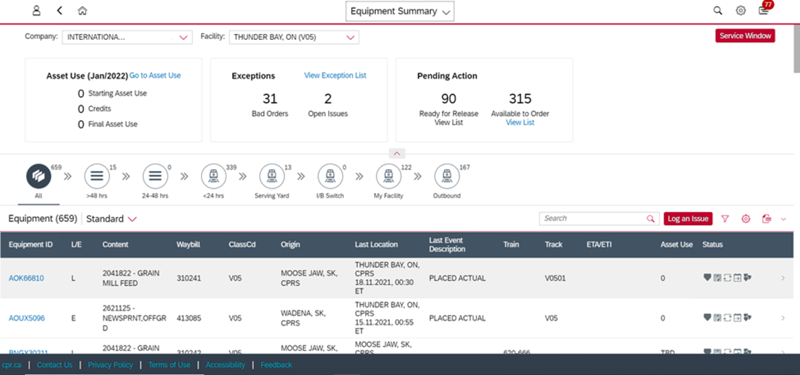Open the Terms of Use footer link
Screen dimensions: 800x375
pos(169,365)
